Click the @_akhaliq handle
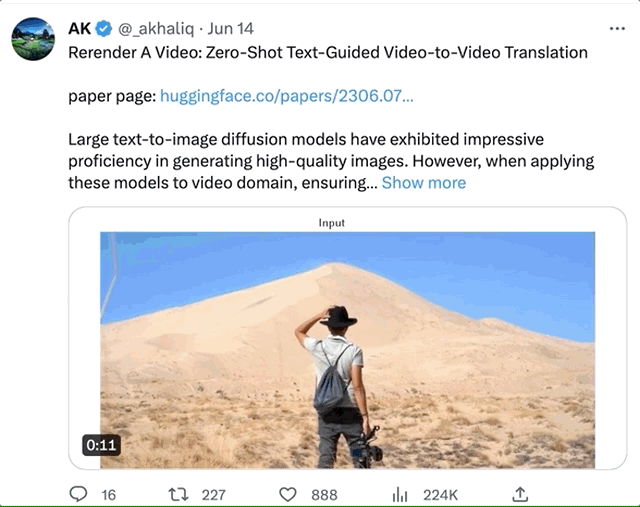Image resolution: width=640 pixels, height=507 pixels. point(156,29)
